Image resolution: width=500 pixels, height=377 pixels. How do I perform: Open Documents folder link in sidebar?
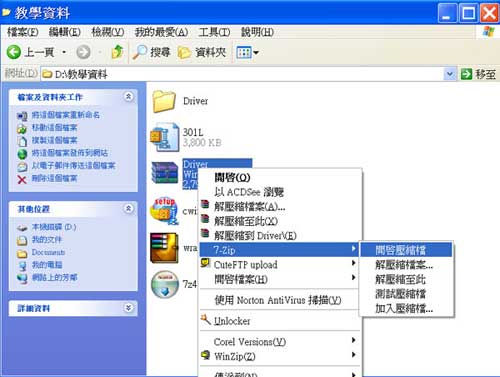tap(48, 252)
